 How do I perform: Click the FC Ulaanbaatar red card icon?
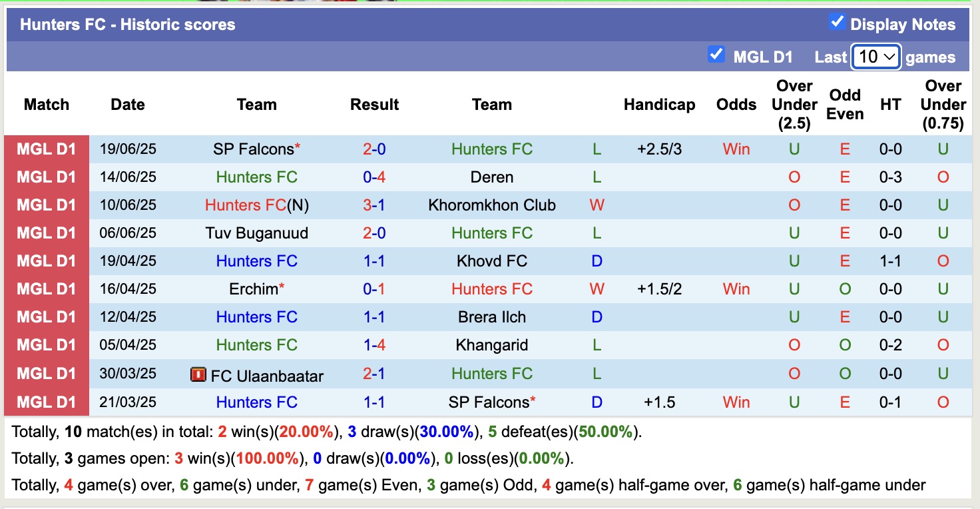(x=198, y=375)
